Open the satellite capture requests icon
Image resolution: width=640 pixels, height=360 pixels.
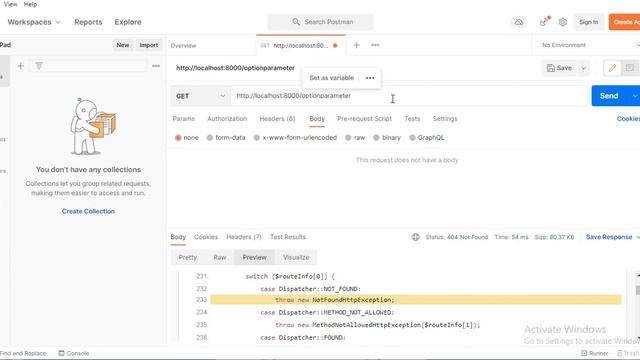544,22
